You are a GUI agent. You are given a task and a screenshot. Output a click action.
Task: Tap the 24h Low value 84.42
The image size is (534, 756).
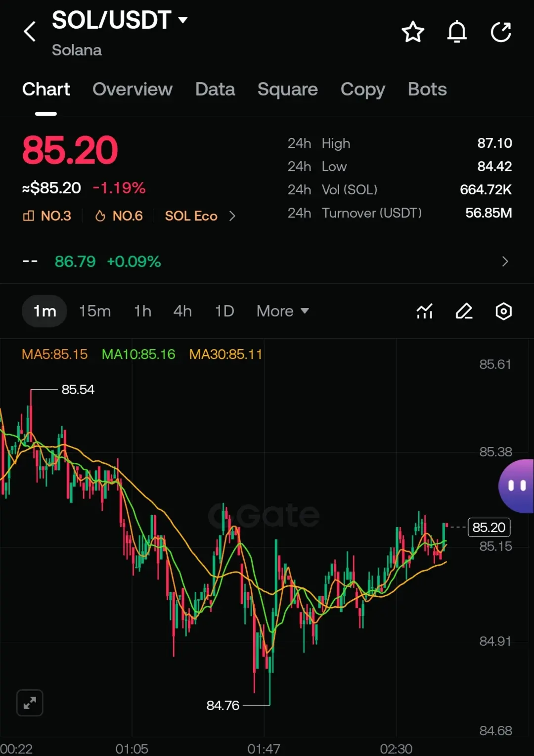tap(494, 167)
